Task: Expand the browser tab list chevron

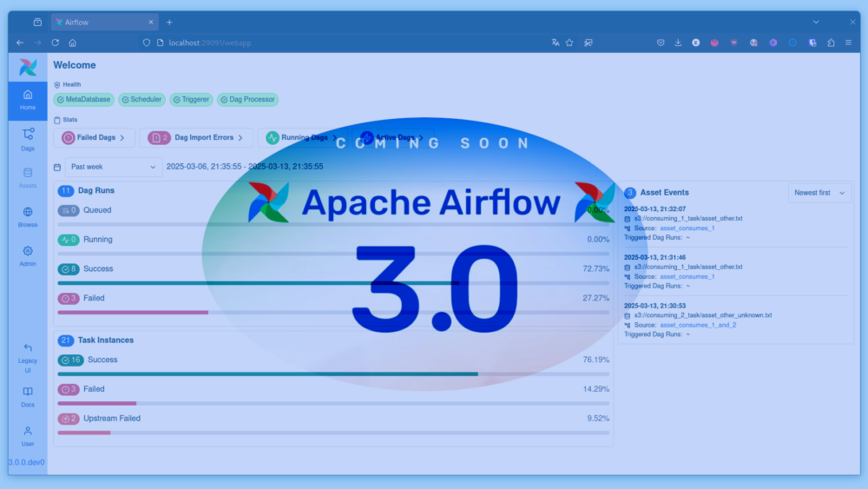Action: pos(816,23)
